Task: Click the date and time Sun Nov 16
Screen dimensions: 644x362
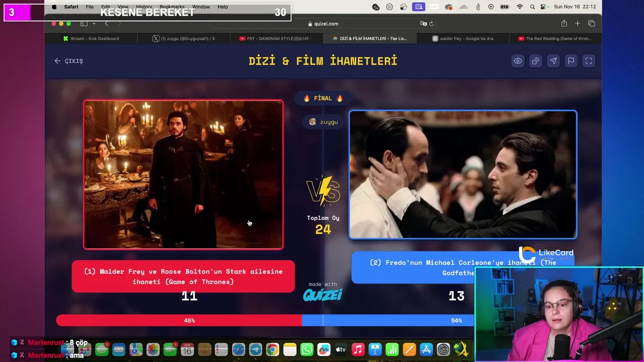Action: click(575, 7)
